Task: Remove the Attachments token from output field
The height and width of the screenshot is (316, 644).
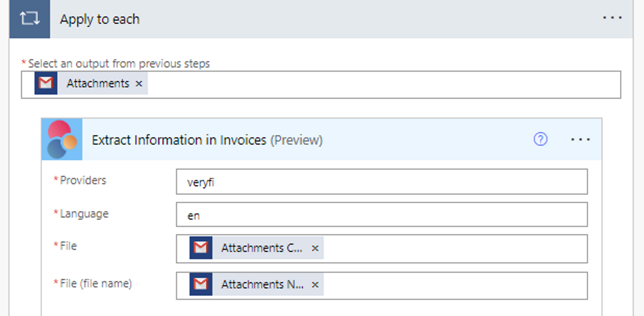Action: (139, 84)
